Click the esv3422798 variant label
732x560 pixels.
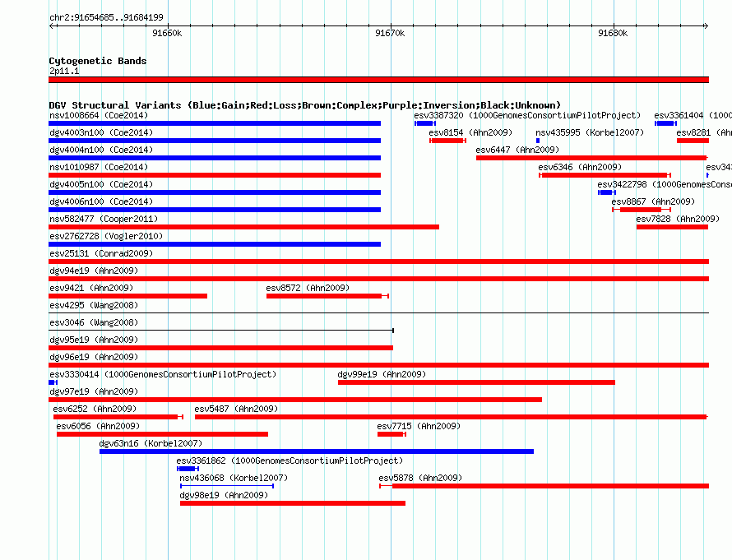tap(665, 184)
